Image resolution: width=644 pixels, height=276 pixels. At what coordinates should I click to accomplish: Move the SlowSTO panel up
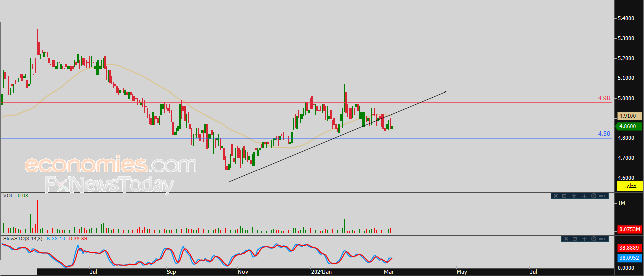pos(584,239)
